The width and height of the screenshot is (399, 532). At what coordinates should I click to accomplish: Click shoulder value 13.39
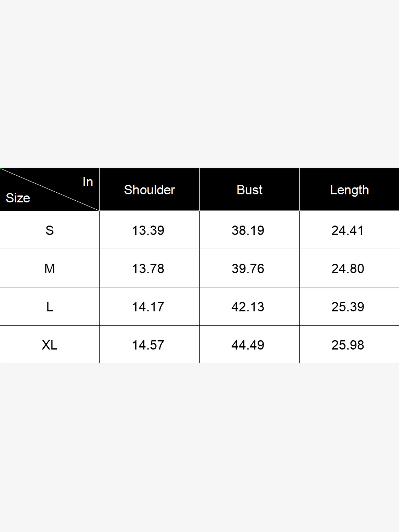[148, 230]
